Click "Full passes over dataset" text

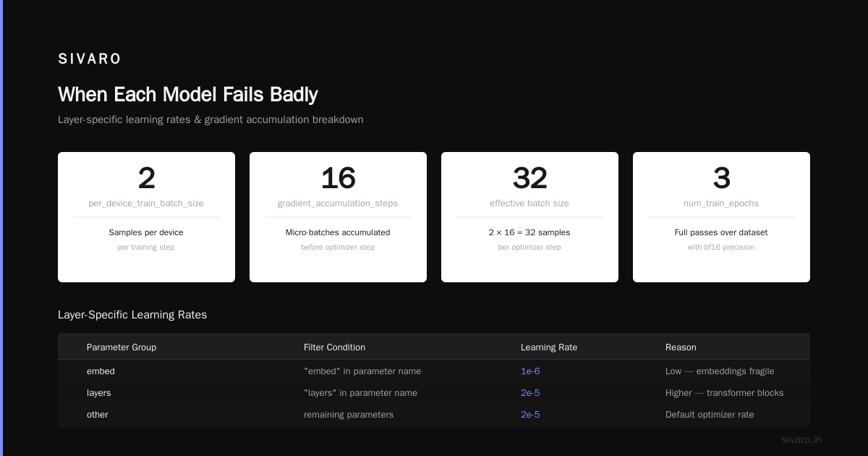point(721,232)
